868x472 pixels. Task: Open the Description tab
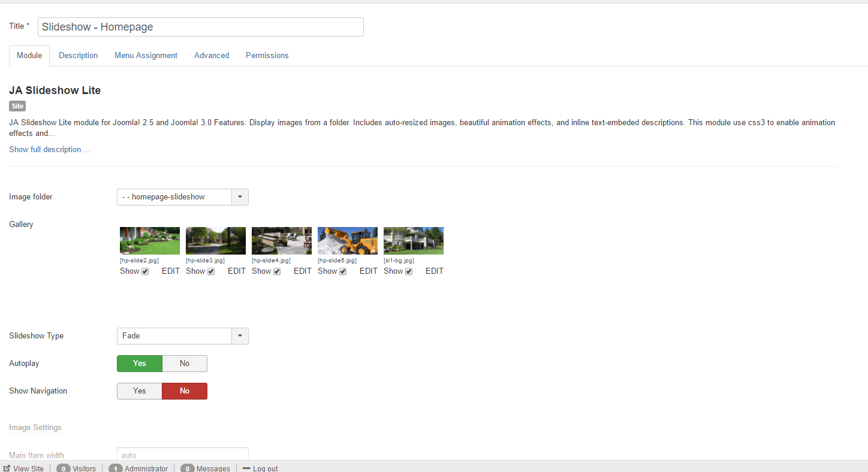click(78, 55)
